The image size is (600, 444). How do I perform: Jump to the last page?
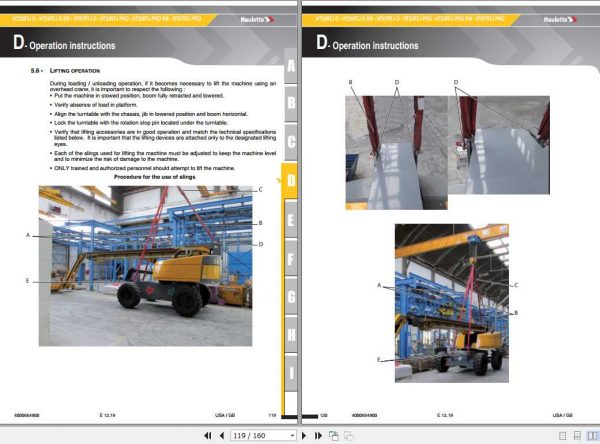point(318,436)
